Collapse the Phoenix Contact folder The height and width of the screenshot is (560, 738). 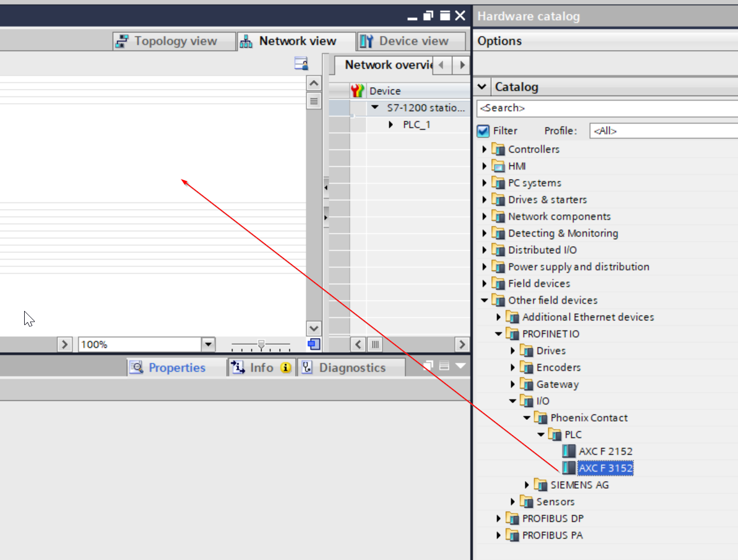point(527,417)
